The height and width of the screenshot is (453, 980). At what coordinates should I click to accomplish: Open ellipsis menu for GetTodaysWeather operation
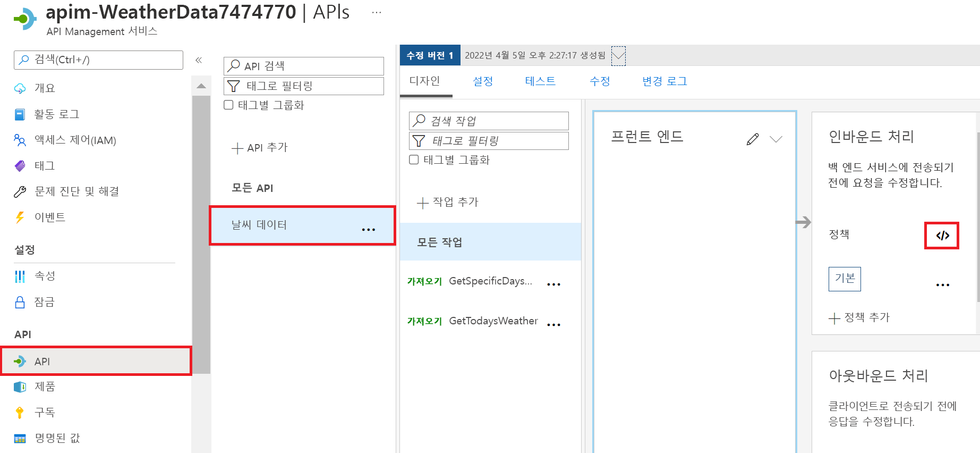click(x=553, y=324)
